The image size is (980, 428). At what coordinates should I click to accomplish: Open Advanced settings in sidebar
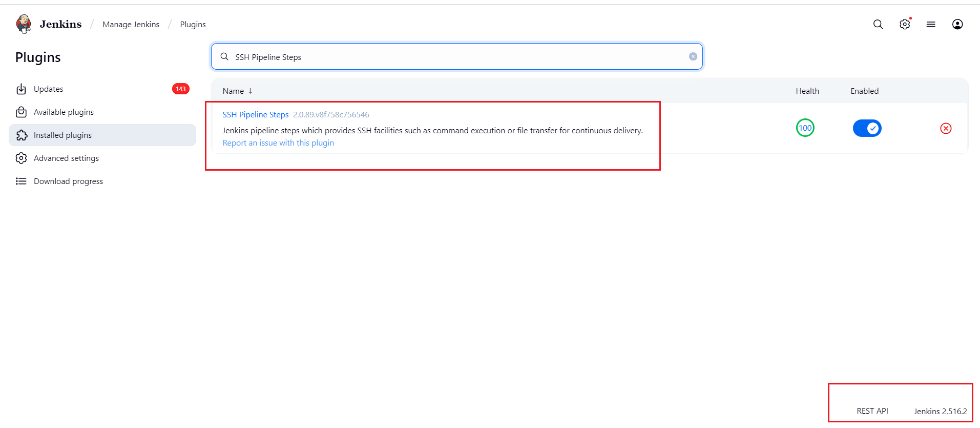(x=66, y=158)
